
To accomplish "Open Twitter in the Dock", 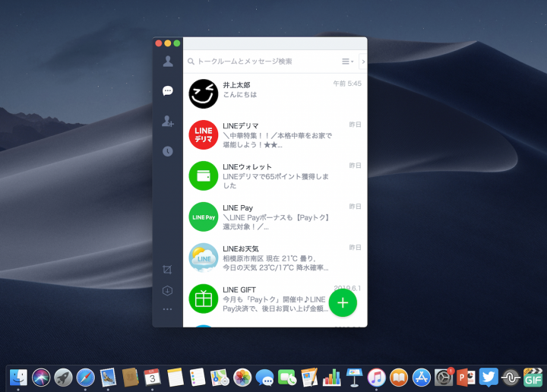I will click(x=489, y=378).
